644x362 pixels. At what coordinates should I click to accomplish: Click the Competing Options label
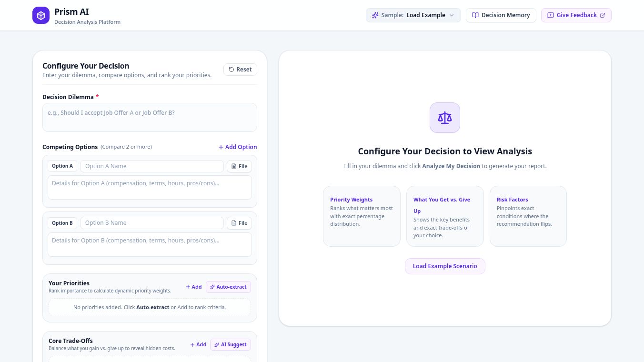70,147
